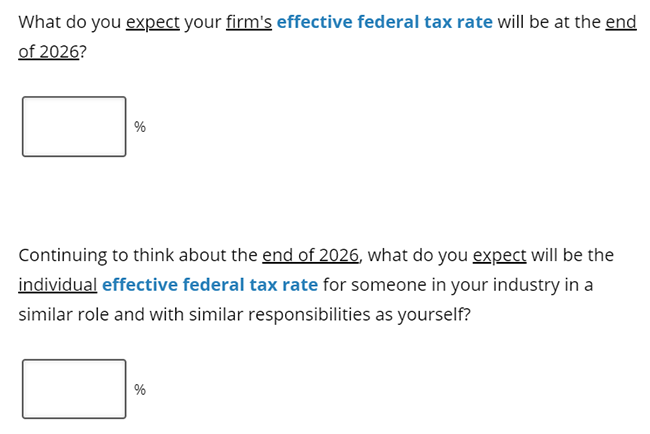Click the percent sign beside the individual rate box
Image resolution: width=650 pixels, height=434 pixels.
coord(140,390)
